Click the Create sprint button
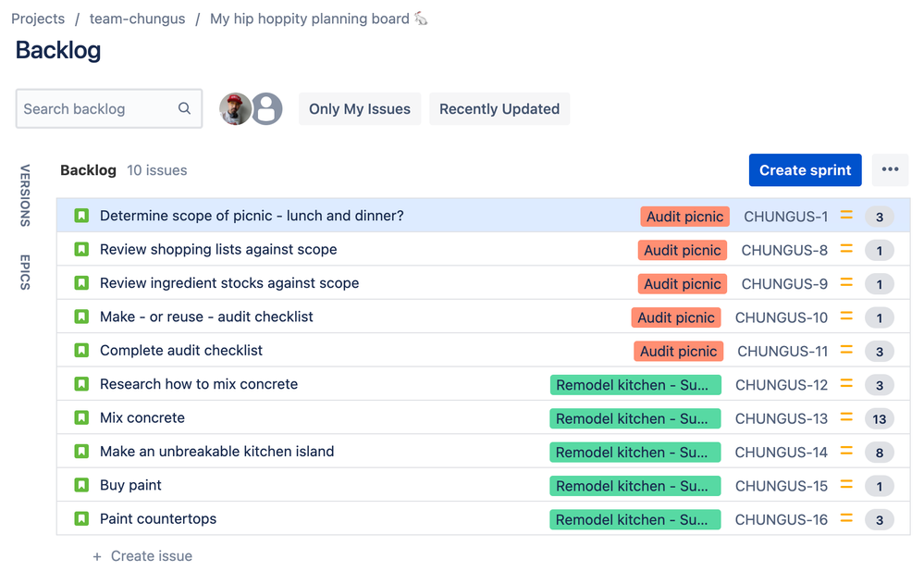This screenshot has height=584, width=924. [805, 170]
